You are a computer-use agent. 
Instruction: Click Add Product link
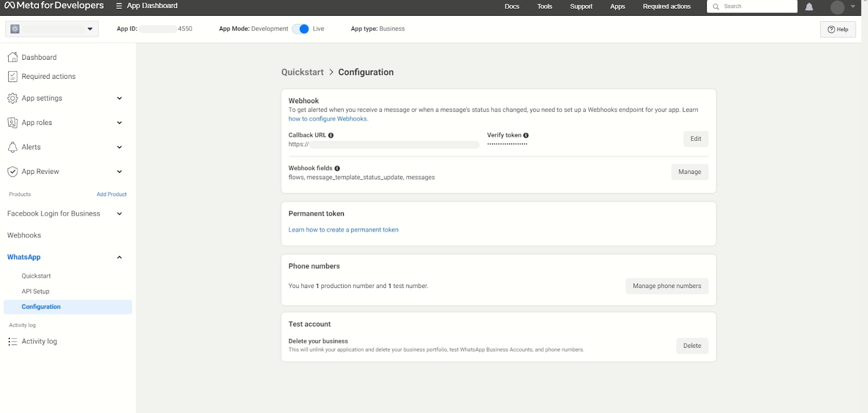[112, 195]
